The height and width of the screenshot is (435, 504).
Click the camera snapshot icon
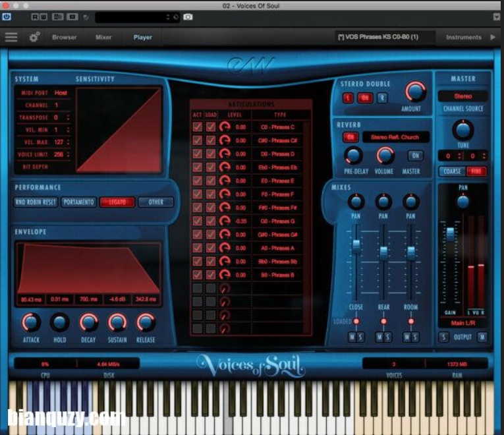pyautogui.click(x=188, y=17)
